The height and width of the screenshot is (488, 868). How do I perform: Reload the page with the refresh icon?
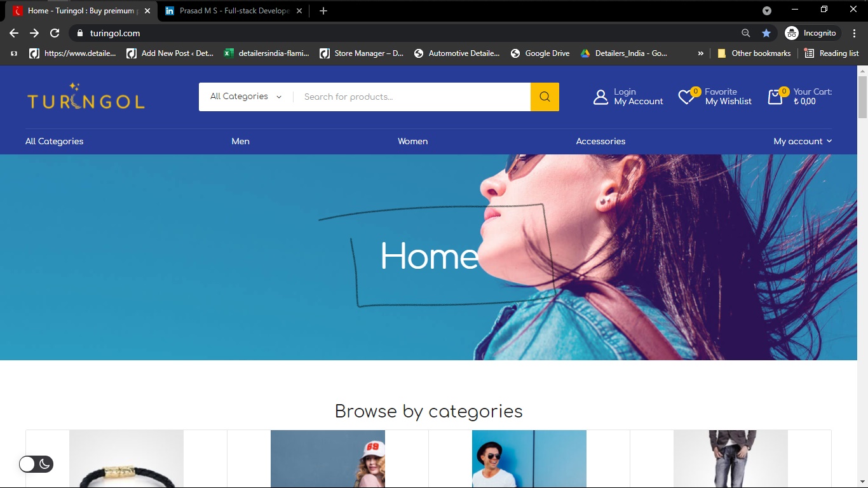click(x=55, y=33)
